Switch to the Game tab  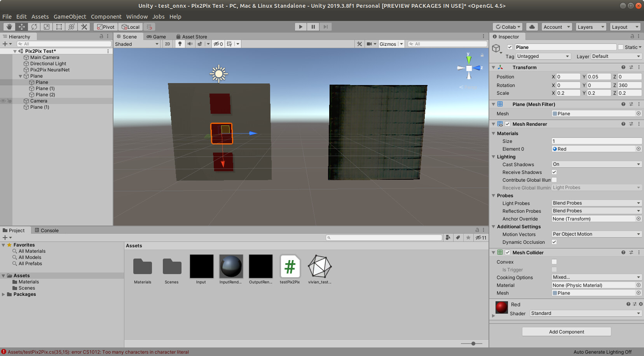[157, 36]
